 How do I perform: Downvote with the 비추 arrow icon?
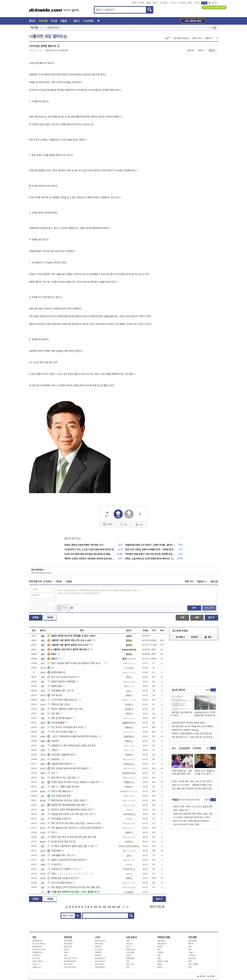tap(129, 514)
